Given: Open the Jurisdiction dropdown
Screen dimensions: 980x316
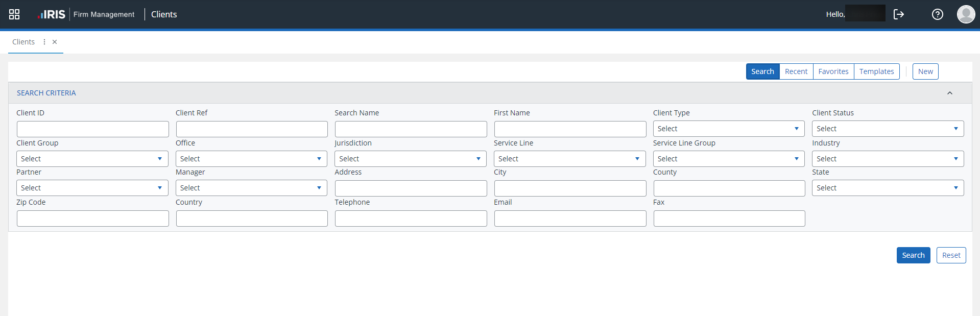Looking at the screenshot, I should [410, 159].
